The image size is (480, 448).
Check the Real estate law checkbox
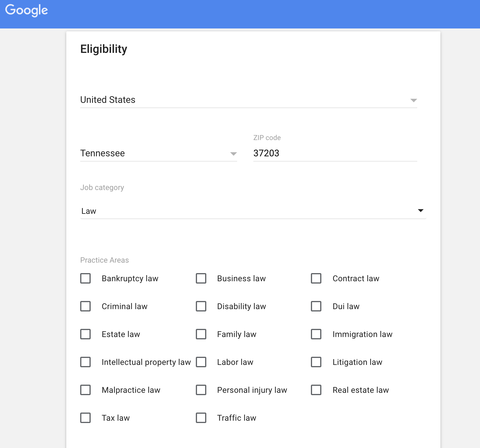[316, 390]
